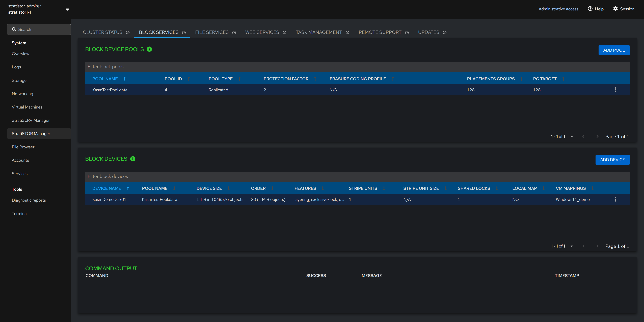
Task: Open Virtual Machines in the sidebar
Action: pyautogui.click(x=27, y=107)
